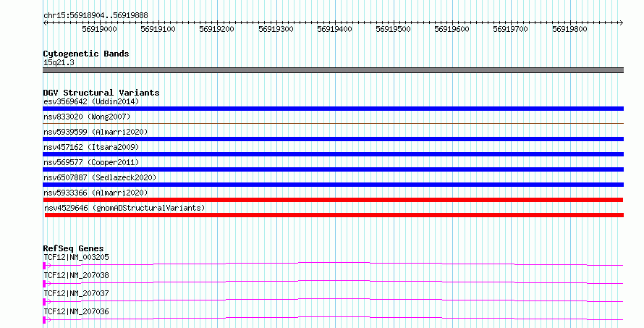Click the 56919100 ruler coordinate

pos(158,29)
